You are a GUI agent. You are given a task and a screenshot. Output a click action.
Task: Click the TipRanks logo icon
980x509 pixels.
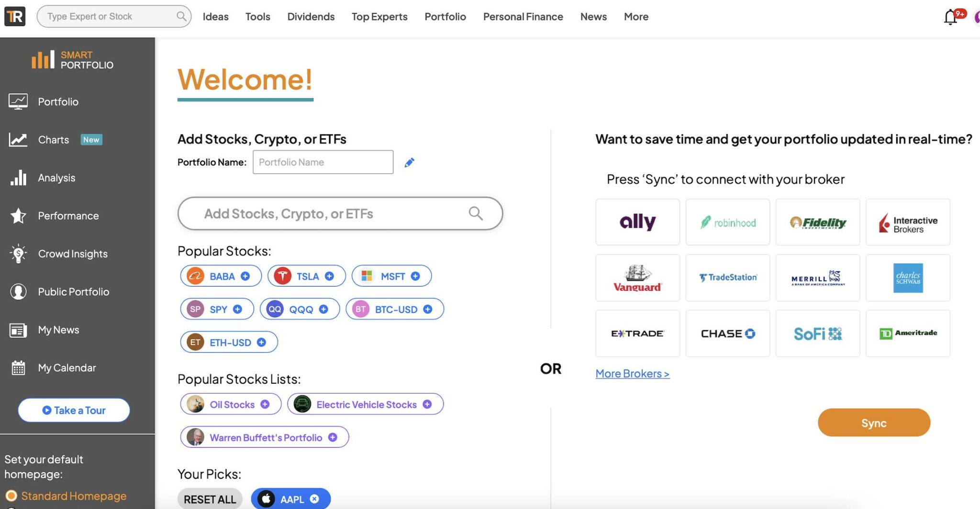tap(15, 17)
